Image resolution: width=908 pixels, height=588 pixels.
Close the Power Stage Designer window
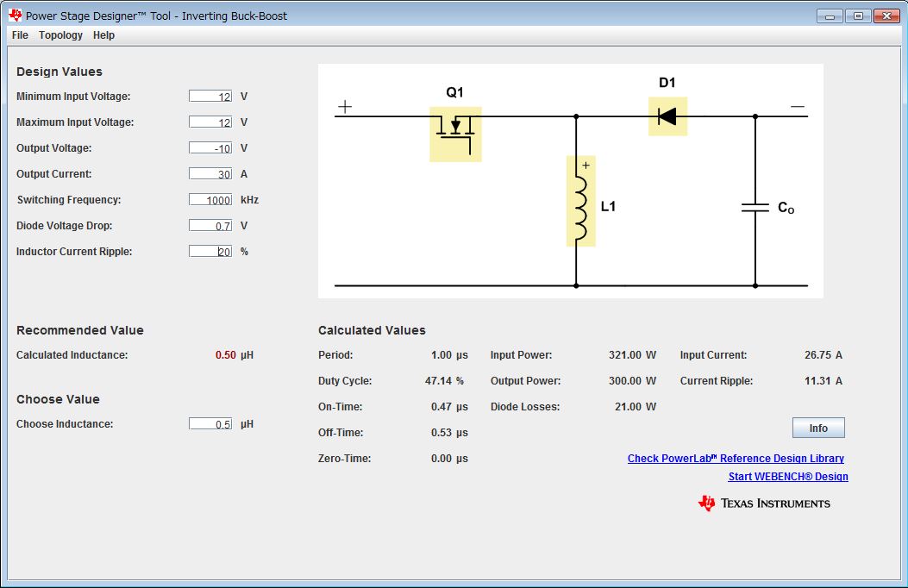pyautogui.click(x=886, y=16)
